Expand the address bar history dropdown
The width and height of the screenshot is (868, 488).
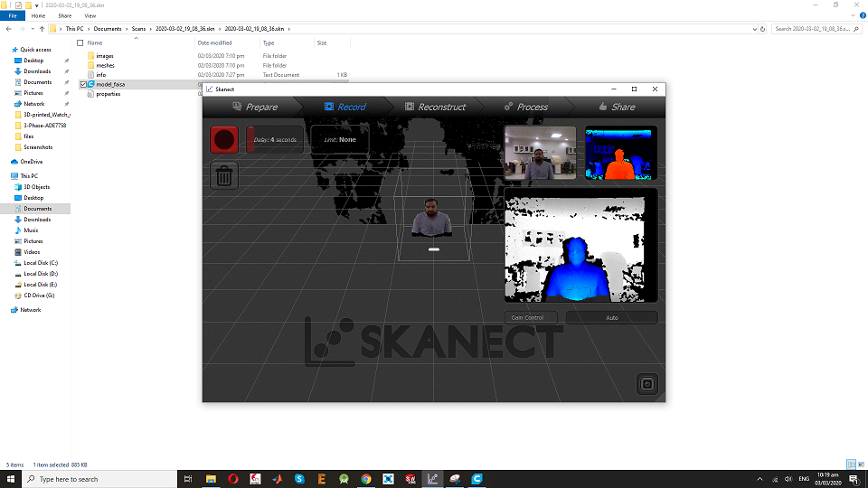coord(754,29)
